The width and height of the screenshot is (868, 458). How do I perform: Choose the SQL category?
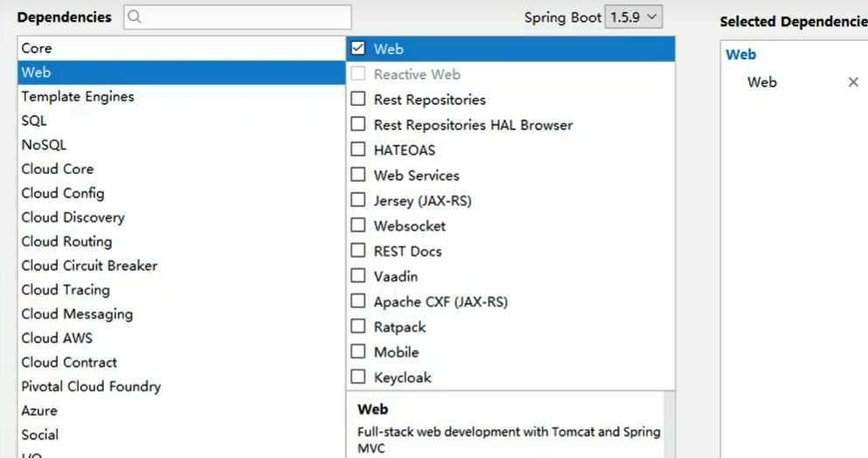click(182, 121)
